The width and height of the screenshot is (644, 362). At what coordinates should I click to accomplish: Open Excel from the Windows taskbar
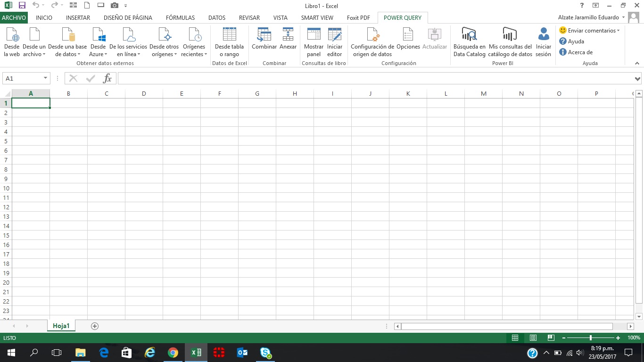196,353
